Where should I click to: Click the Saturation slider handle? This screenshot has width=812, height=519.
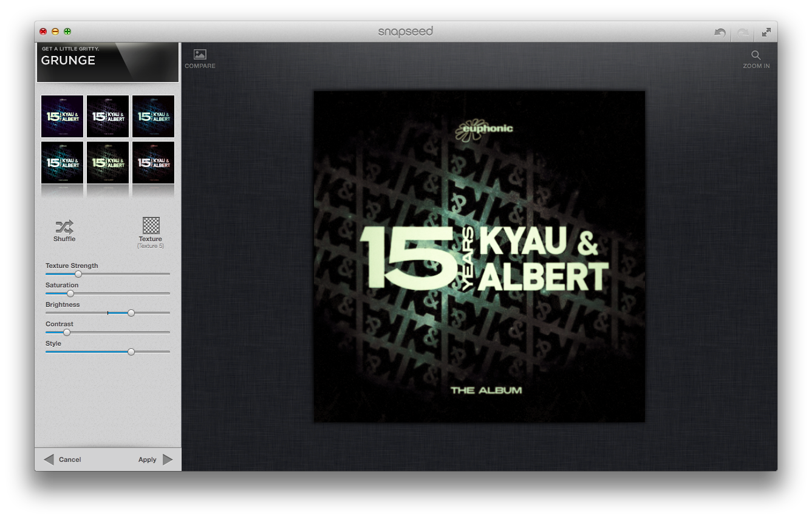pyautogui.click(x=70, y=294)
